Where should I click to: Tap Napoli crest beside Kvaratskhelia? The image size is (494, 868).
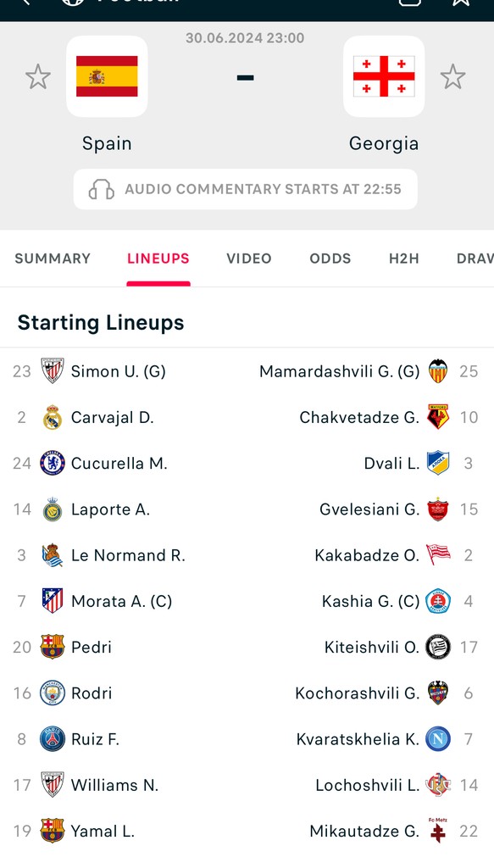tap(438, 739)
